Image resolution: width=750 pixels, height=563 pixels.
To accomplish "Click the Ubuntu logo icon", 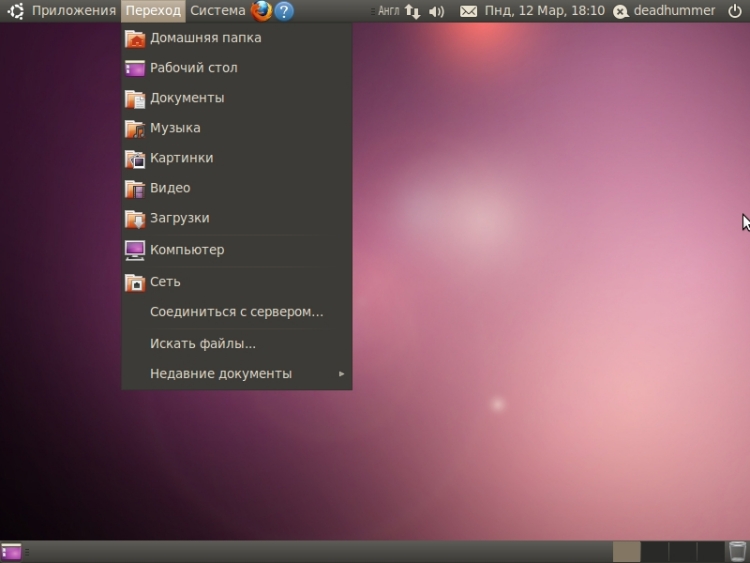I will click(x=15, y=11).
